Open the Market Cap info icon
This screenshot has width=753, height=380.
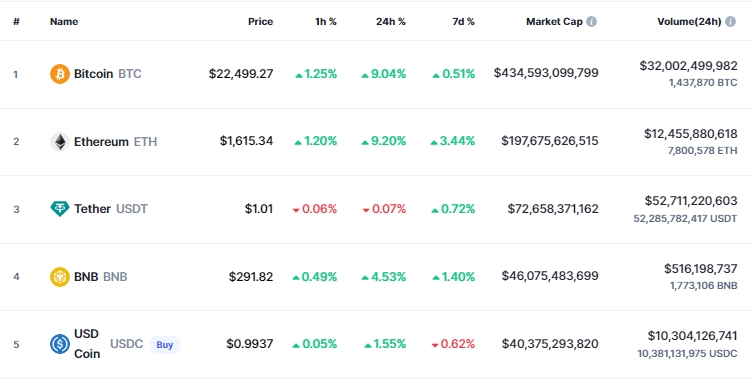click(x=592, y=22)
